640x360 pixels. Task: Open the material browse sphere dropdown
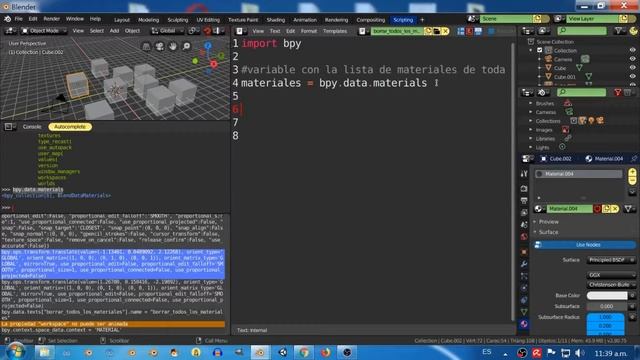pyautogui.click(x=540, y=209)
